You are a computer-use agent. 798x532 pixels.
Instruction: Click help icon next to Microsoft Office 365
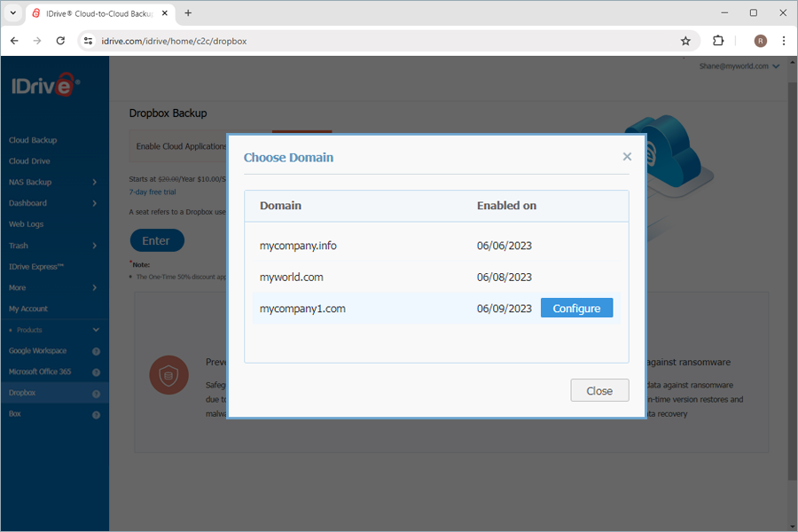[x=96, y=372]
